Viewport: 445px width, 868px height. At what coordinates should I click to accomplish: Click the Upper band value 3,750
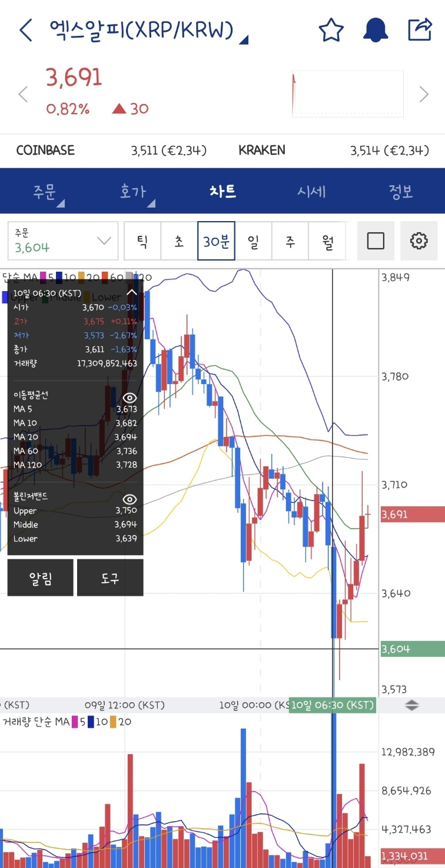point(126,511)
